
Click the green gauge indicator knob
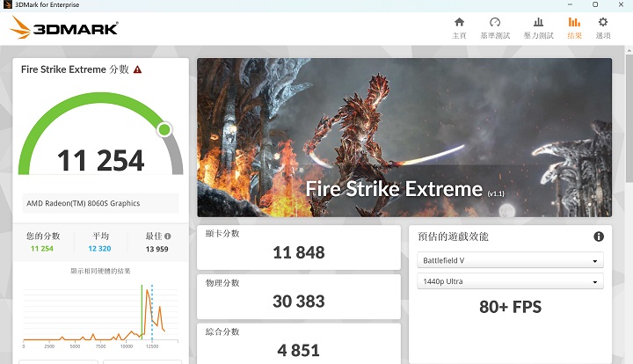click(x=164, y=129)
